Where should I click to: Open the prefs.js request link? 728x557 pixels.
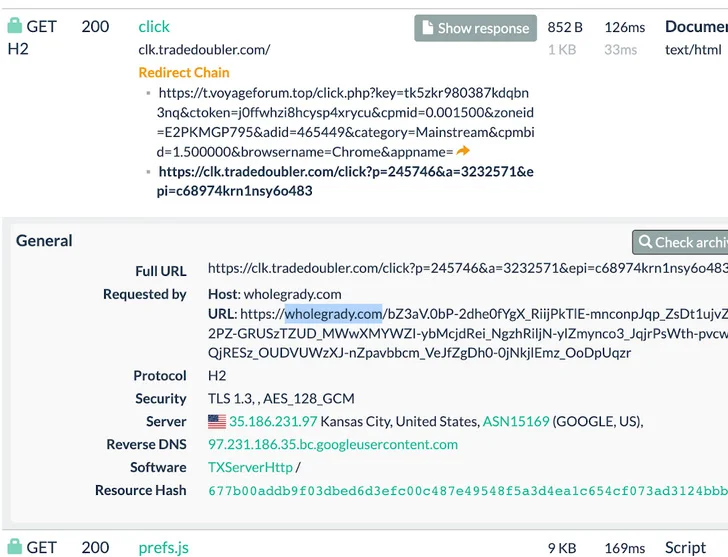163,548
